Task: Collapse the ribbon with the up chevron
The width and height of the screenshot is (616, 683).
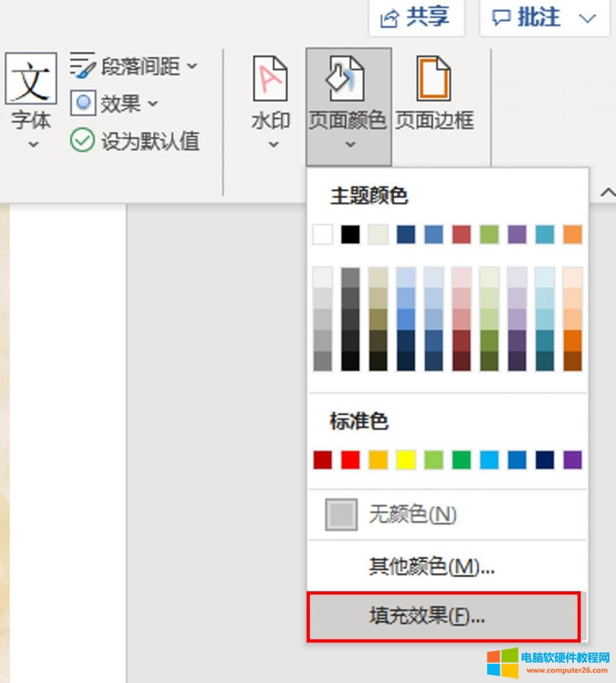Action: (608, 192)
